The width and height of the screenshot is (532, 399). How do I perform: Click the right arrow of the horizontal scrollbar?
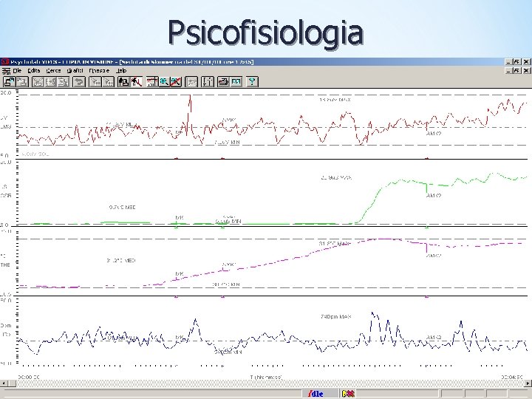click(x=528, y=383)
